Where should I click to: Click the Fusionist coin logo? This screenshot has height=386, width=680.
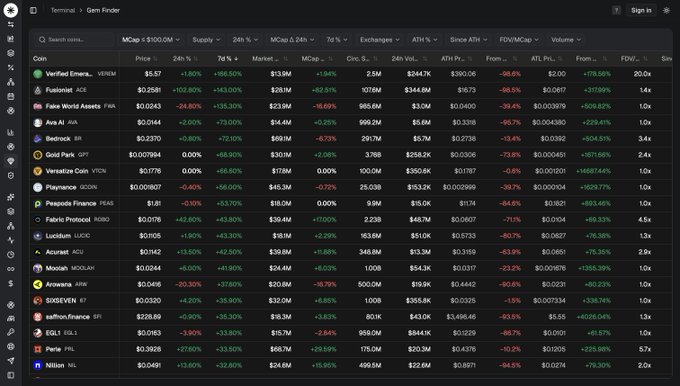38,90
